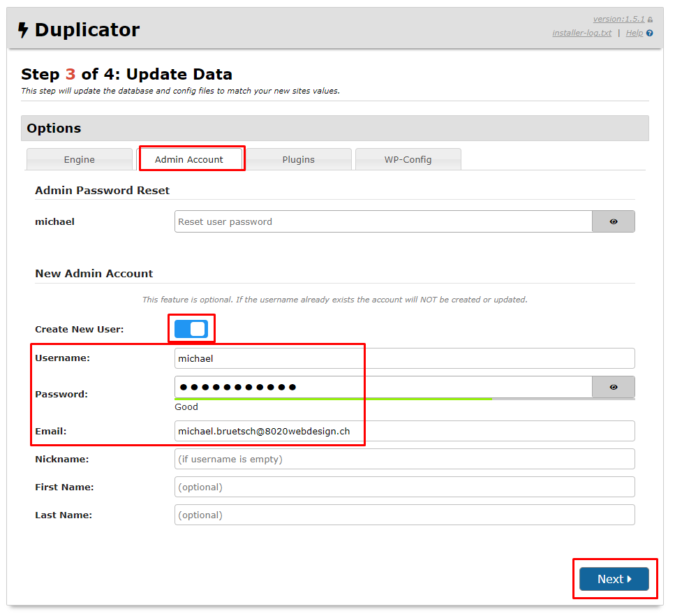Click the Email input field
This screenshot has height=616, width=675.
pos(404,431)
